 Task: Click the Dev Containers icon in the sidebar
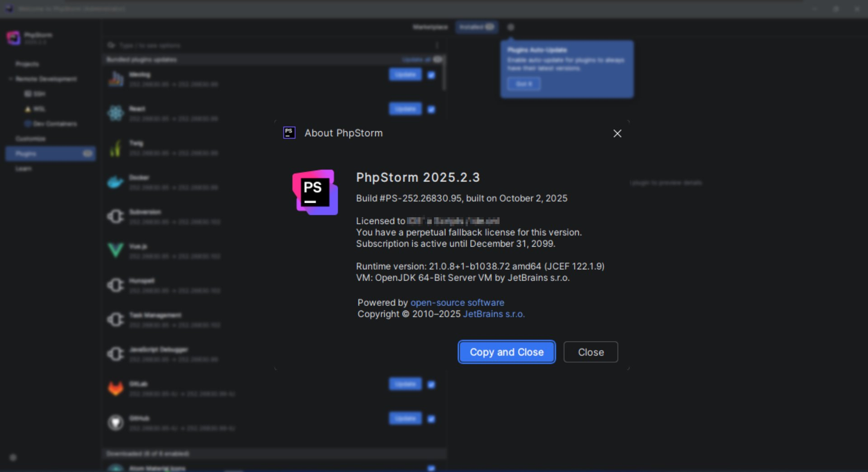click(x=28, y=124)
